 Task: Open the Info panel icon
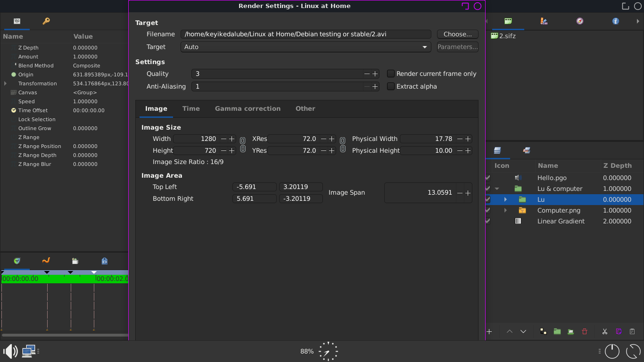(615, 21)
